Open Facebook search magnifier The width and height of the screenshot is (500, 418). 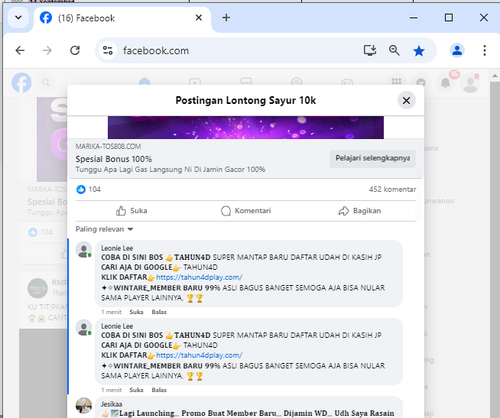coord(46,83)
